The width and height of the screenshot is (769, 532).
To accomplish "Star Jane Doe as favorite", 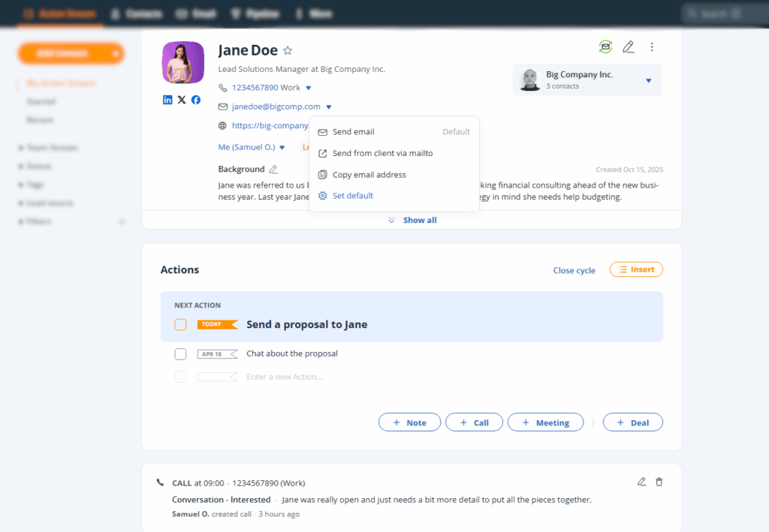I will tap(287, 50).
